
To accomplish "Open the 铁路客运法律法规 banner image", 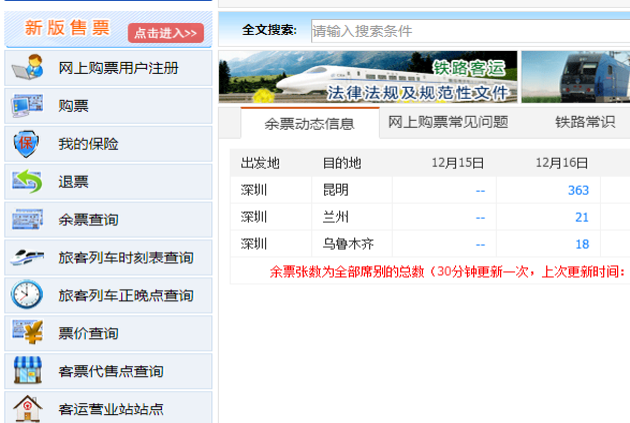I will click(x=368, y=77).
